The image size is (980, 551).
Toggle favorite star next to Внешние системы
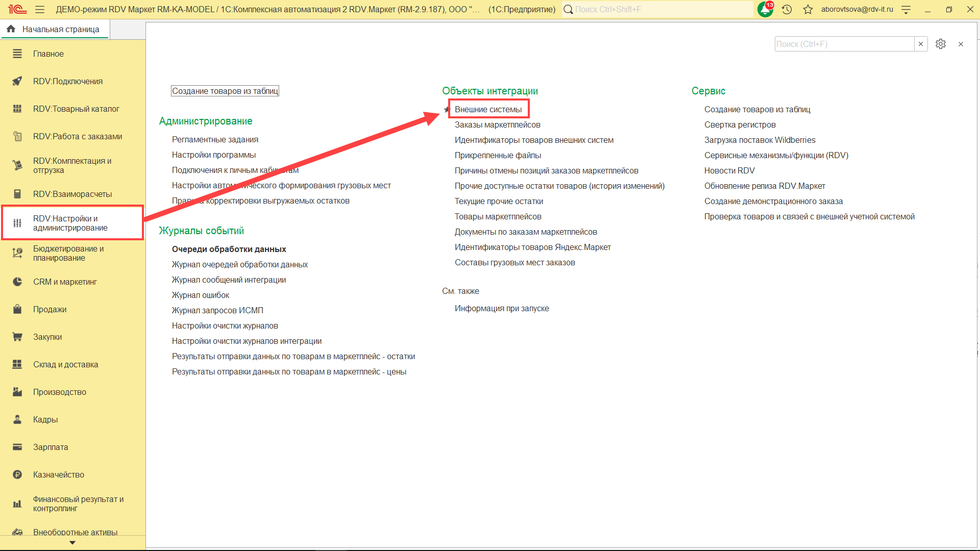click(447, 109)
